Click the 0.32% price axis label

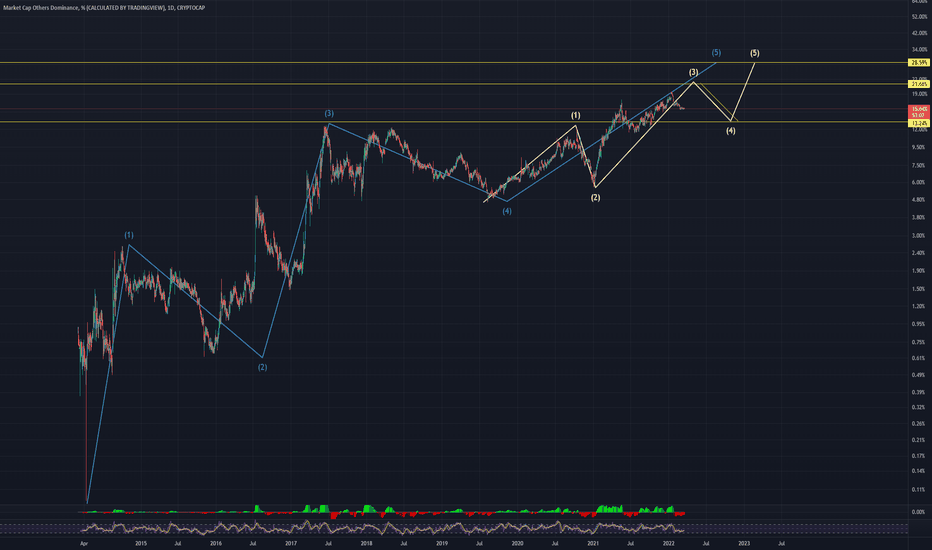coord(919,408)
